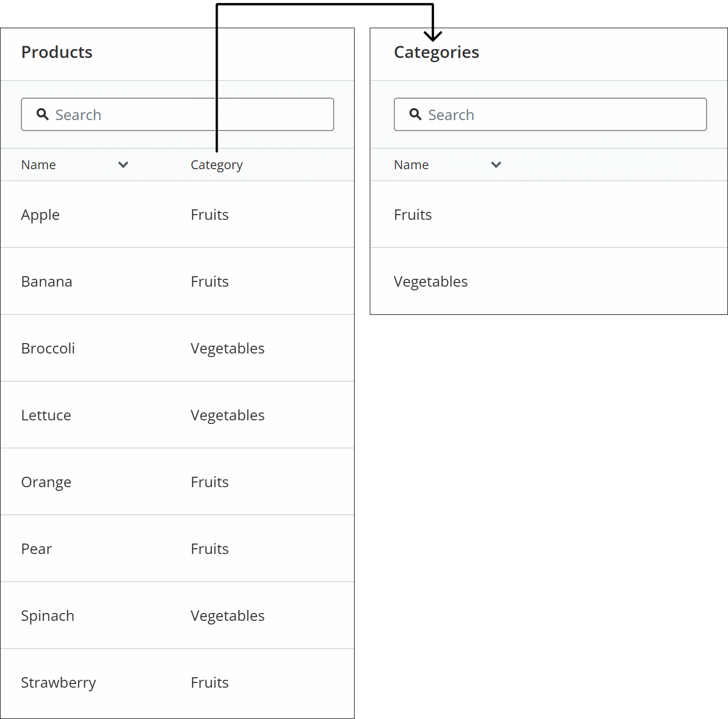Click the magnifier icon in Products search

point(42,114)
